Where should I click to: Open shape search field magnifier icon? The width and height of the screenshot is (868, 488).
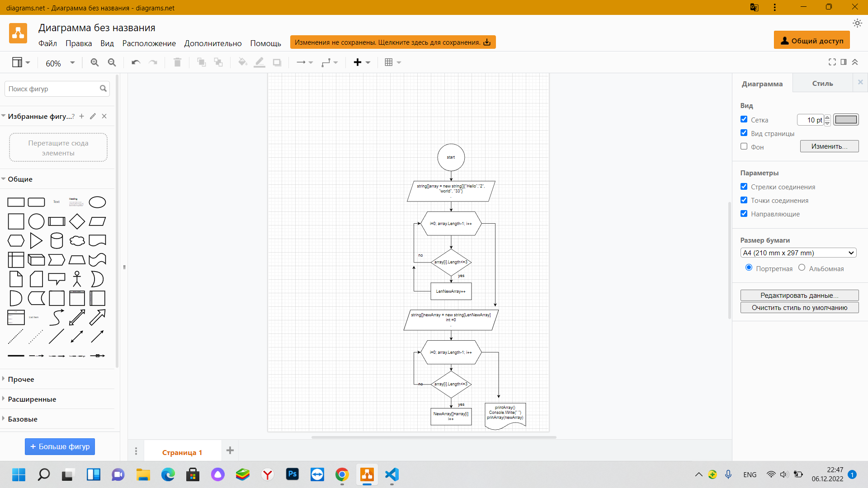point(104,89)
